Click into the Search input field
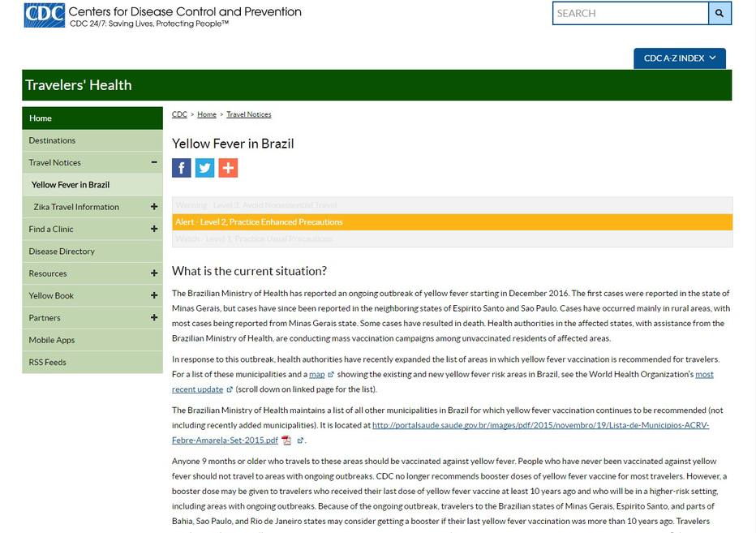 point(630,13)
